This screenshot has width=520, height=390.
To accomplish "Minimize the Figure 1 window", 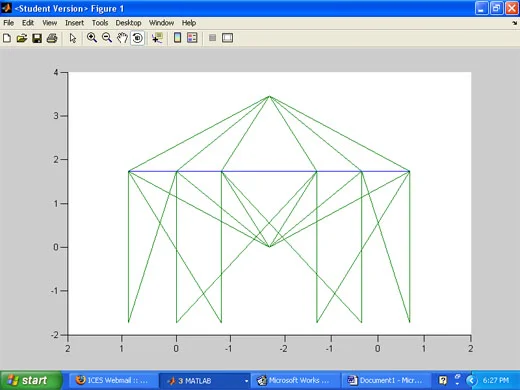I will pyautogui.click(x=481, y=8).
